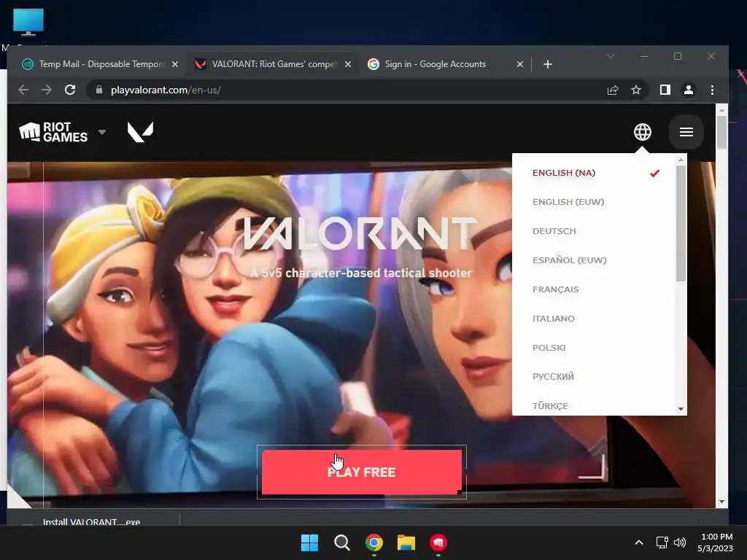Image resolution: width=747 pixels, height=560 pixels.
Task: Click the volume speaker icon
Action: 680,542
